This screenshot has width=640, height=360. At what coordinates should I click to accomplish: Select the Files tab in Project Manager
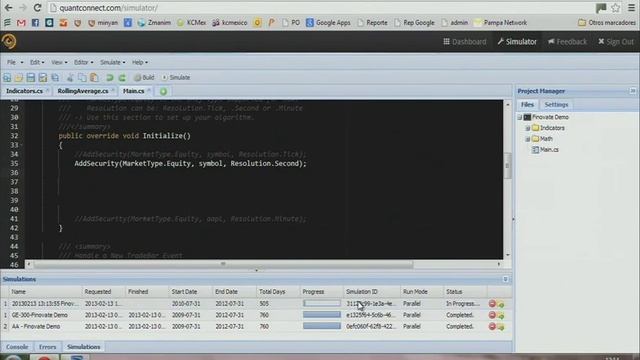(527, 105)
